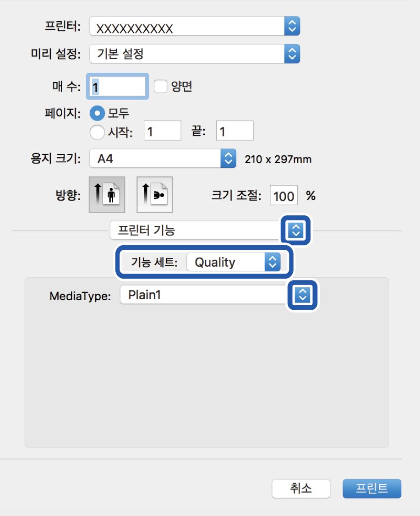Enable the 양면 two-sided checkbox
The width and height of the screenshot is (420, 516).
(161, 87)
